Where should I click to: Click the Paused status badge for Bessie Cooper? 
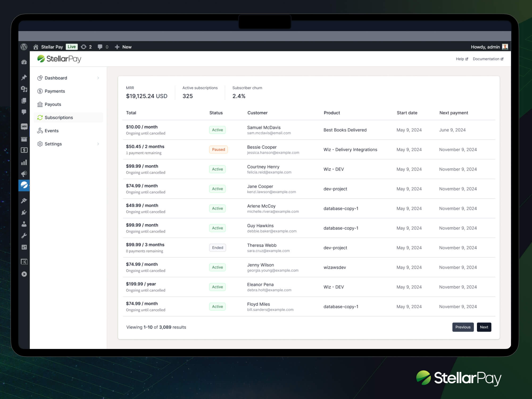point(218,149)
